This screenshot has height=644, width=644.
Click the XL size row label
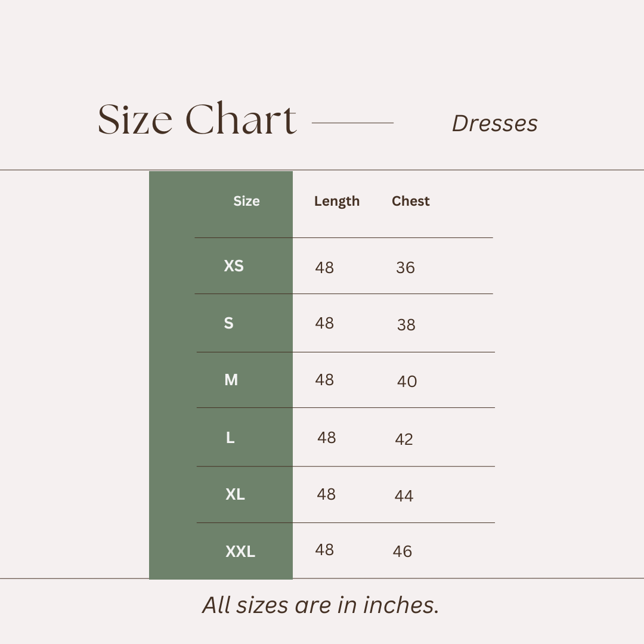point(235,494)
